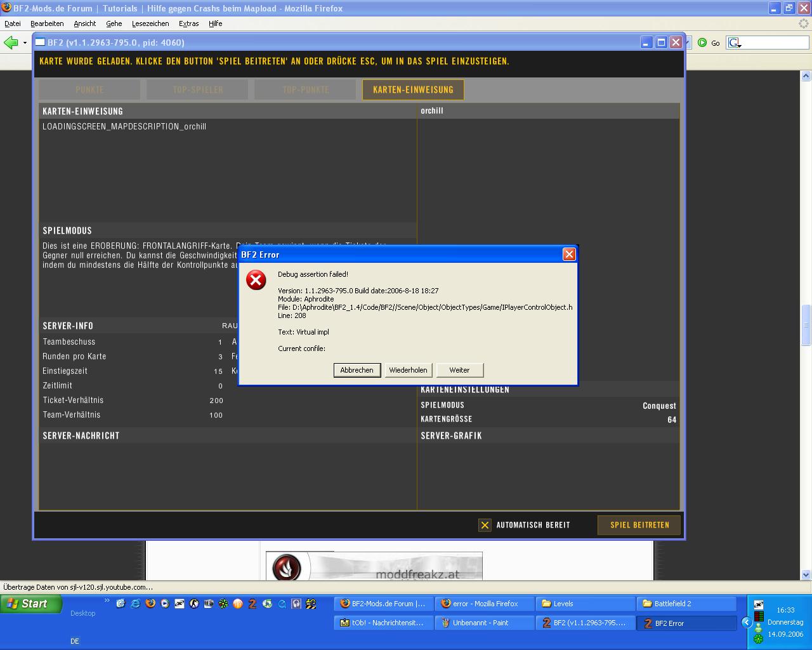
Task: Click the ICQ icon in system tray
Action: tap(758, 639)
